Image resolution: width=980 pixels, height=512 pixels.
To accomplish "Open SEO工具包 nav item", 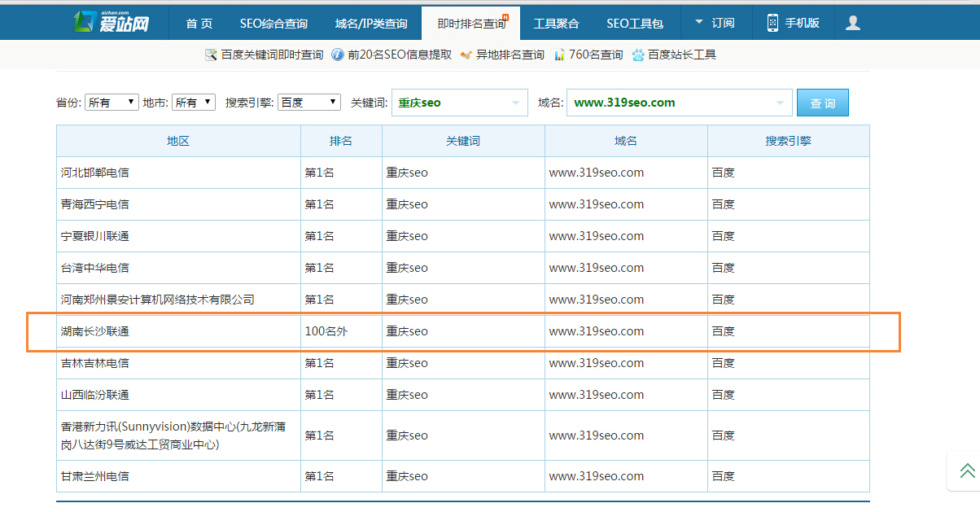I will pyautogui.click(x=635, y=23).
